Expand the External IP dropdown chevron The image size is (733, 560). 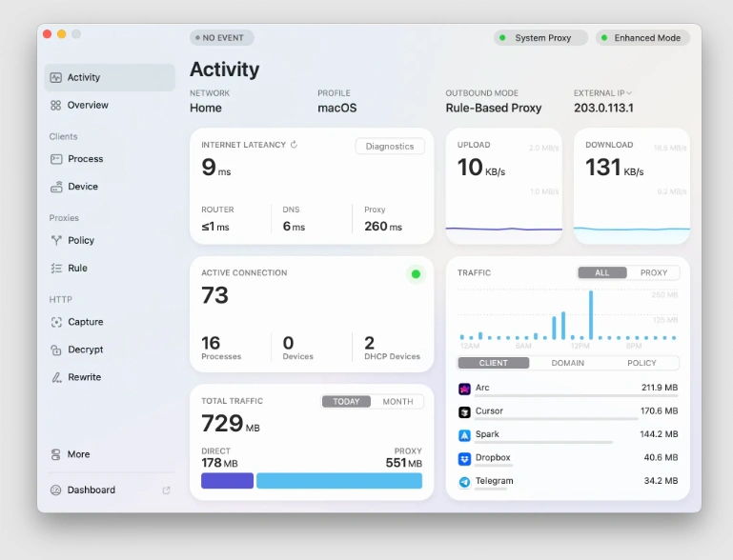[629, 93]
